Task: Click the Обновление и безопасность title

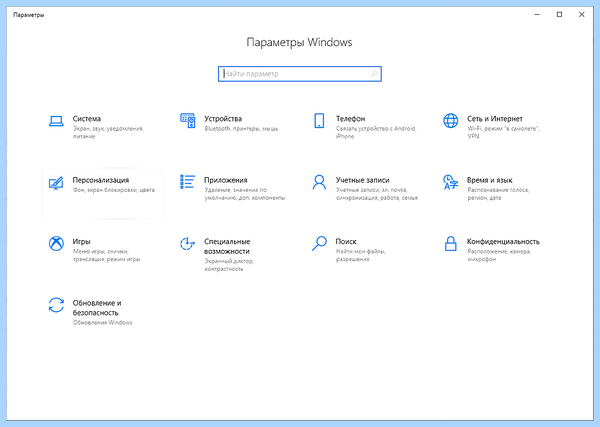Action: tap(97, 308)
